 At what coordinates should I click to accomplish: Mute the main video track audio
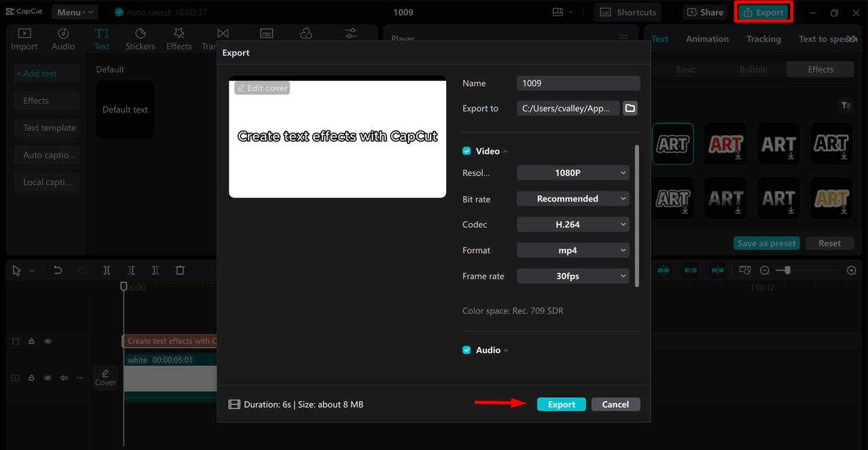point(64,377)
